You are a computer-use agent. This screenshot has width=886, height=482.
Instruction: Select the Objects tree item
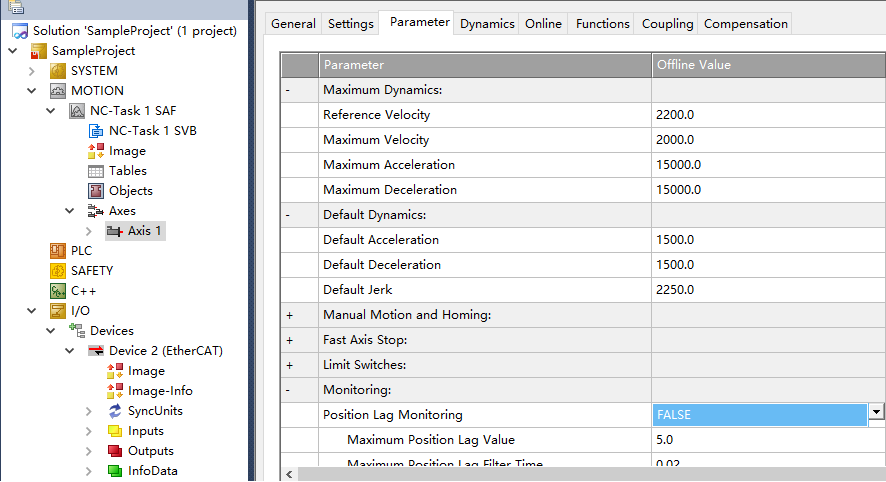130,191
